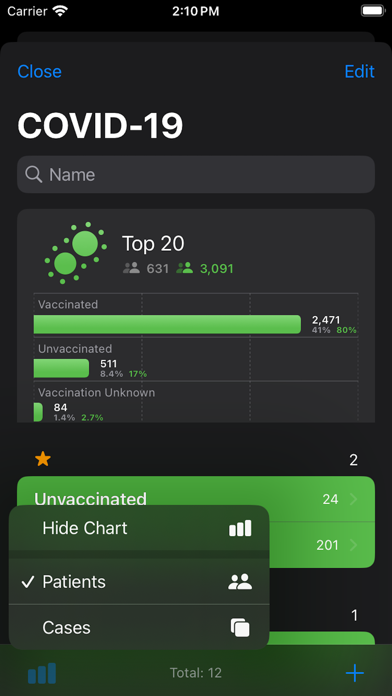This screenshot has height=696, width=392.
Task: Click the Unvaccinated bar showing 511
Action: [61, 368]
